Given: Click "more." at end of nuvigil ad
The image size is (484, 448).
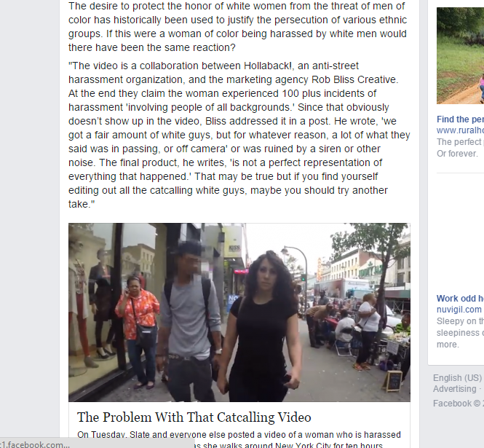Looking at the screenshot, I should pos(448,345).
